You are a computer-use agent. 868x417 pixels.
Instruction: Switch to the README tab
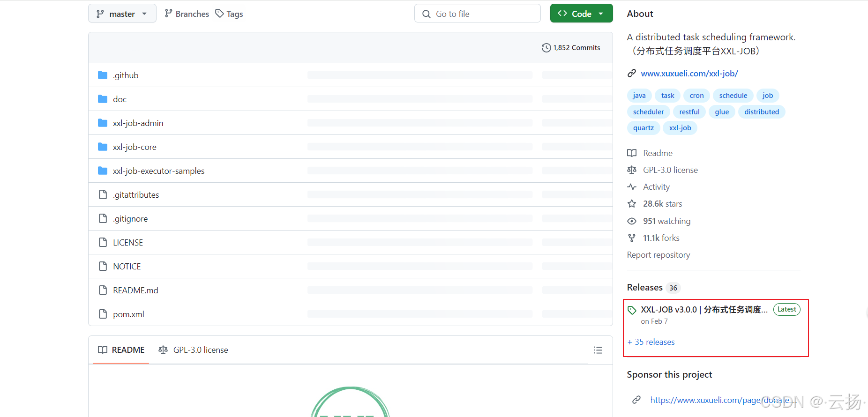tap(121, 350)
